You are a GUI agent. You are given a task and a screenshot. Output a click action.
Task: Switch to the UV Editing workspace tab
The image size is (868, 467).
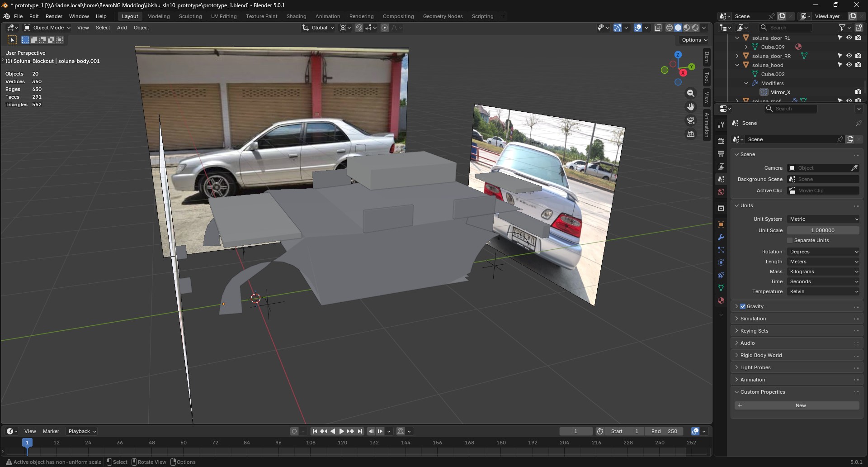(x=224, y=16)
